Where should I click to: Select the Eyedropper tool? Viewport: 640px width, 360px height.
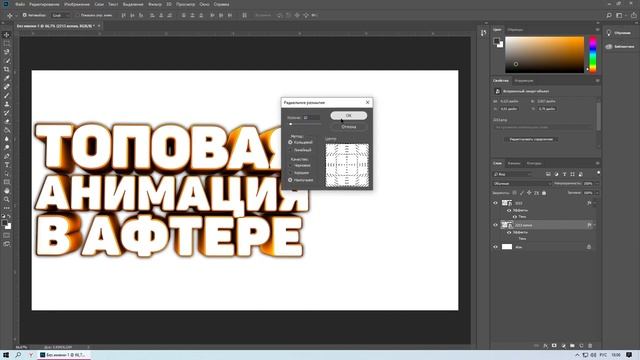[7, 78]
